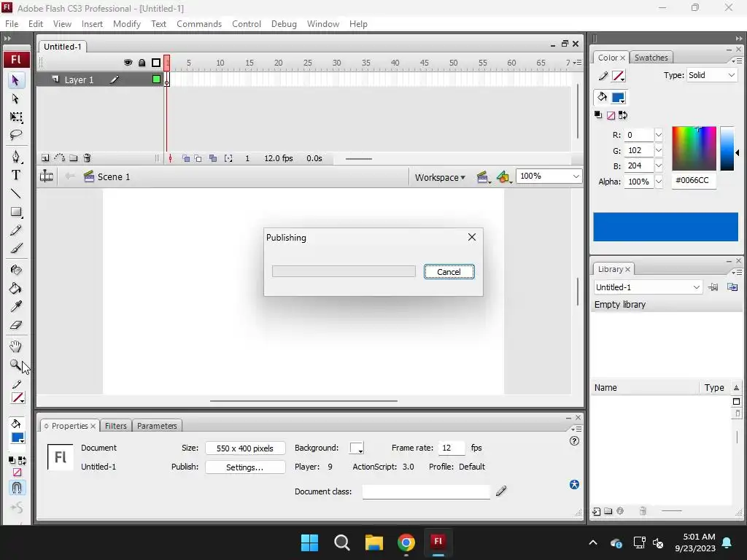Select the Lasso tool
This screenshot has height=560, width=747.
(16, 135)
